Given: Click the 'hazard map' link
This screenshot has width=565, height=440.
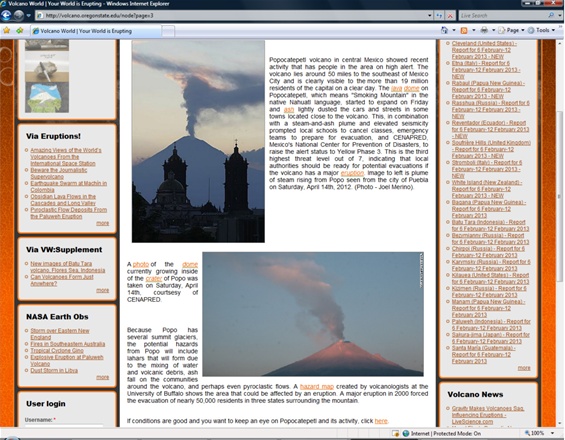Looking at the screenshot, I should [317, 386].
